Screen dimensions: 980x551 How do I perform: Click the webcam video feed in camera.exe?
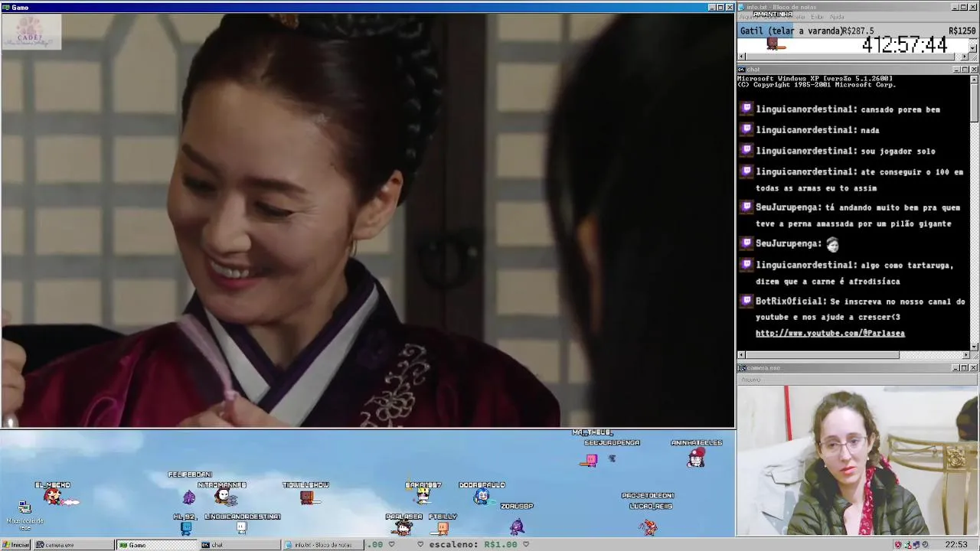pyautogui.click(x=857, y=460)
